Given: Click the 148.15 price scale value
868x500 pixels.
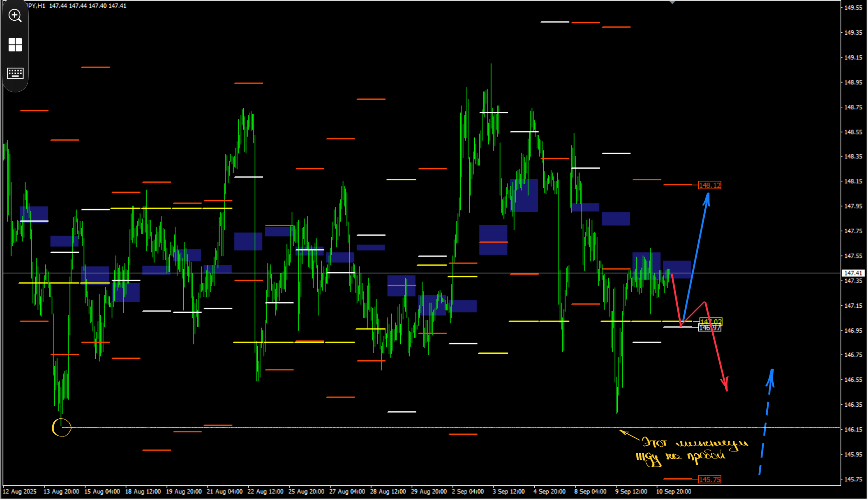Looking at the screenshot, I should pyautogui.click(x=853, y=181).
